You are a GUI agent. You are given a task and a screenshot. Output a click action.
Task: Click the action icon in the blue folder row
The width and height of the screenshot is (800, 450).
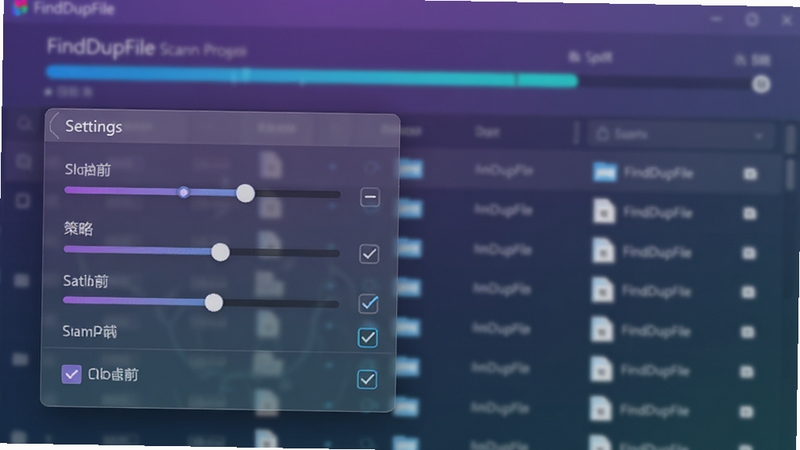749,174
